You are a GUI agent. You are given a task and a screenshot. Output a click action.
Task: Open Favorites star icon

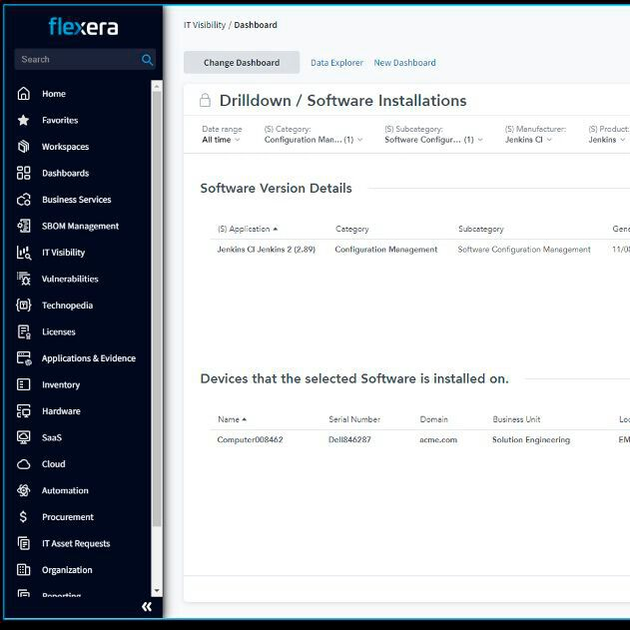pos(23,120)
